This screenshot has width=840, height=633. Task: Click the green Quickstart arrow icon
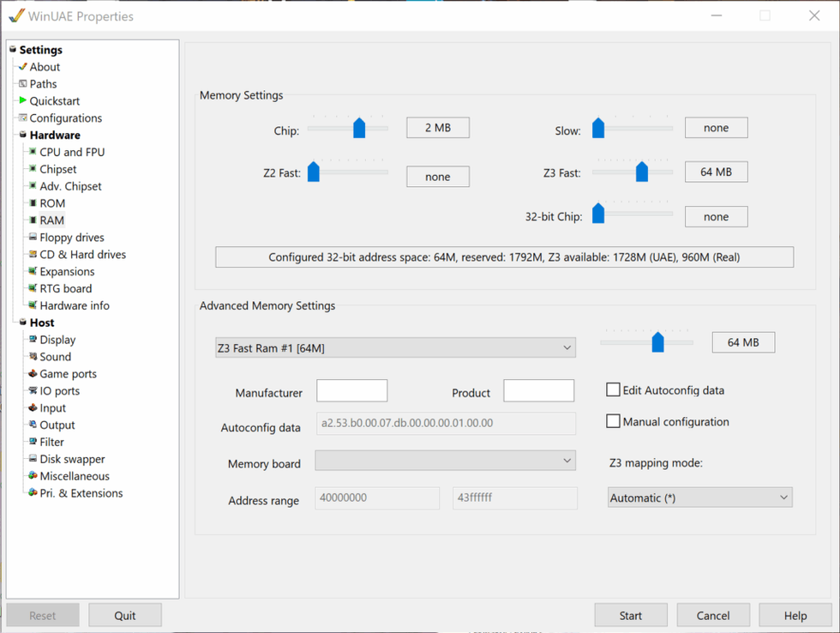(x=22, y=100)
